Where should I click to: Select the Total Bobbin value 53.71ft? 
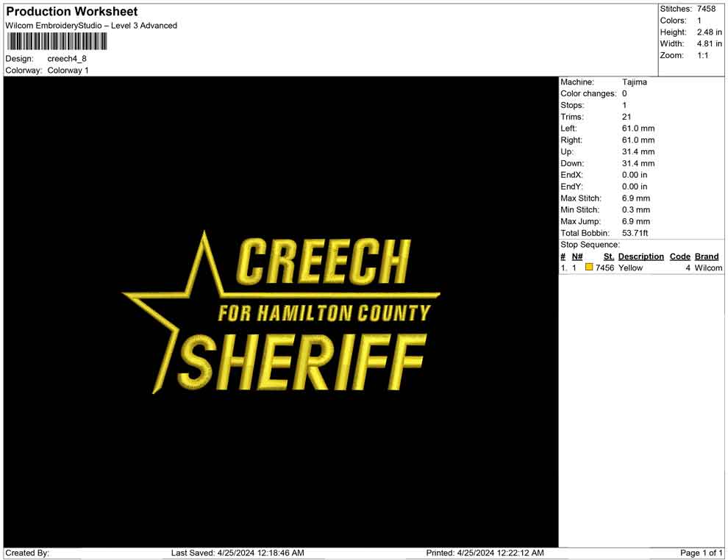(635, 233)
